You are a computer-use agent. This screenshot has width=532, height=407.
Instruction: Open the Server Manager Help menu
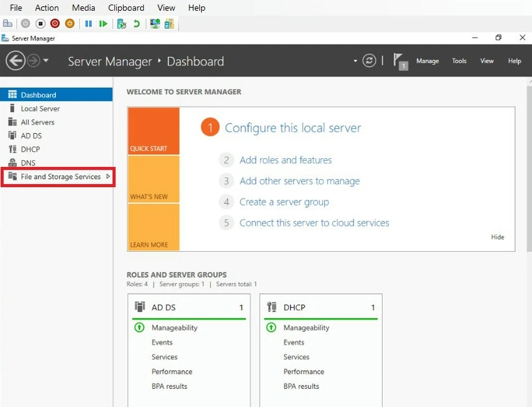[514, 61]
